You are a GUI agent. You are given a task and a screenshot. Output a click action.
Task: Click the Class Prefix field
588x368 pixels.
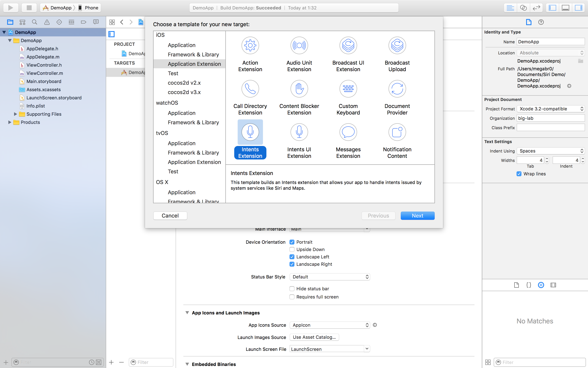point(551,128)
